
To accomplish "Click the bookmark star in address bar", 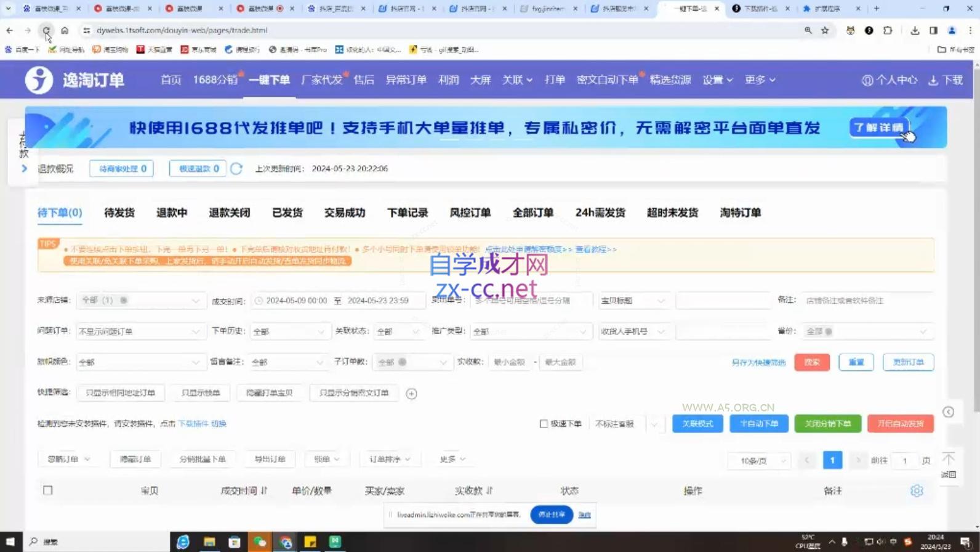I will [825, 30].
